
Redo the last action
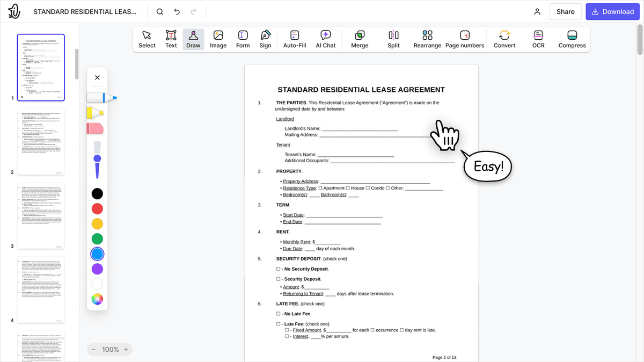pyautogui.click(x=193, y=12)
